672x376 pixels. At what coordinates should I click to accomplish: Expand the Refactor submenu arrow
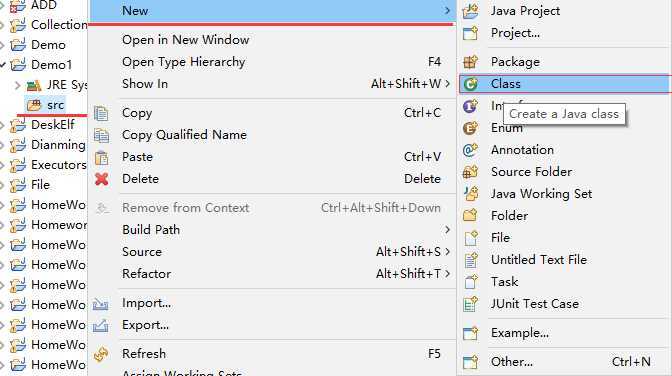point(447,274)
